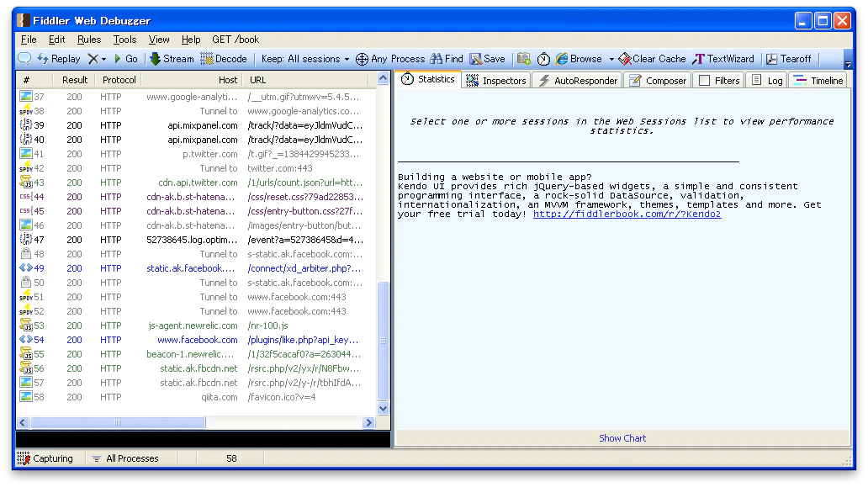Sort by Protocol column header
The height and width of the screenshot is (487, 868).
point(119,80)
